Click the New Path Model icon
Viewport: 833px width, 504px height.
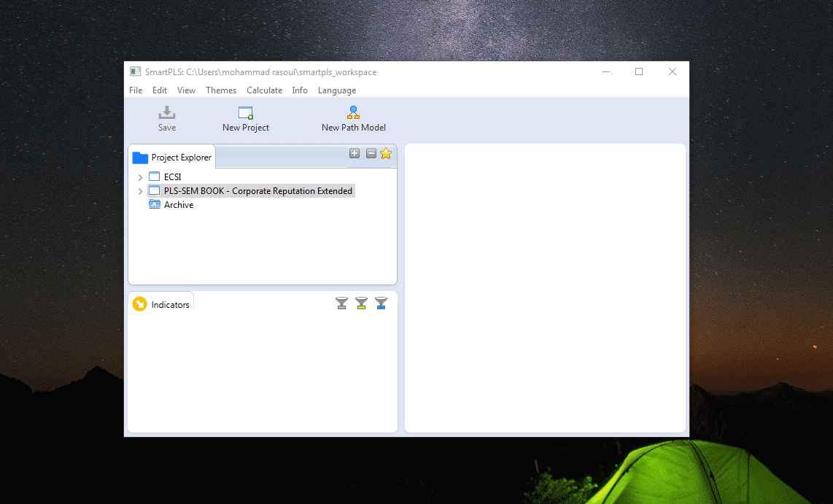coord(354,113)
